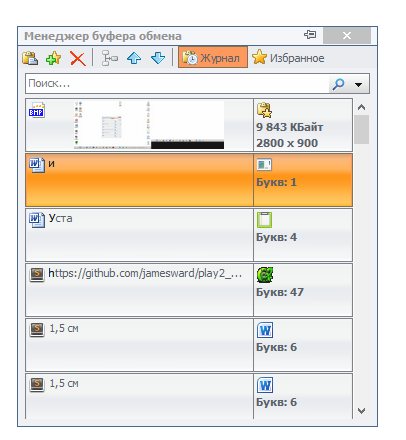406x440 pixels.
Task: Click the Word document icon beside и
Action: (37, 165)
